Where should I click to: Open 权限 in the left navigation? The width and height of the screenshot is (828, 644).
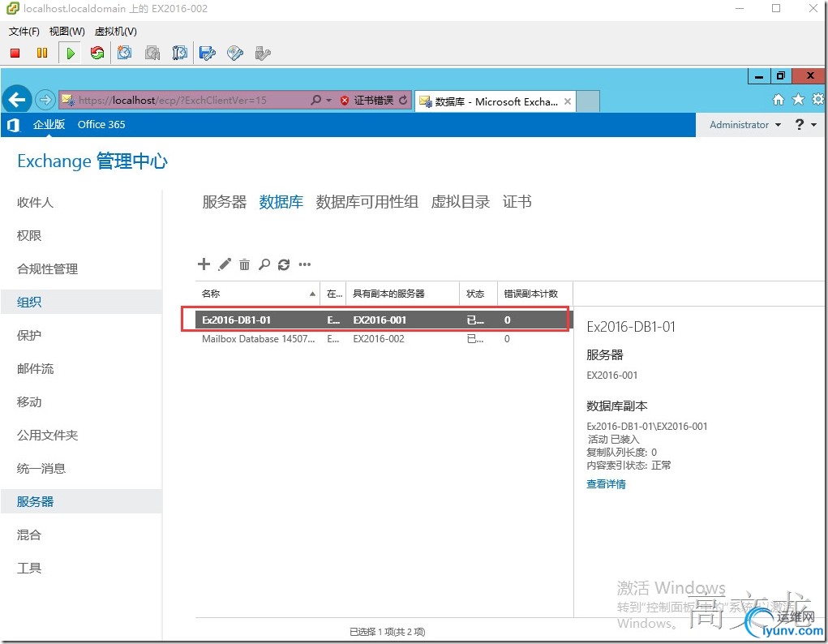29,236
